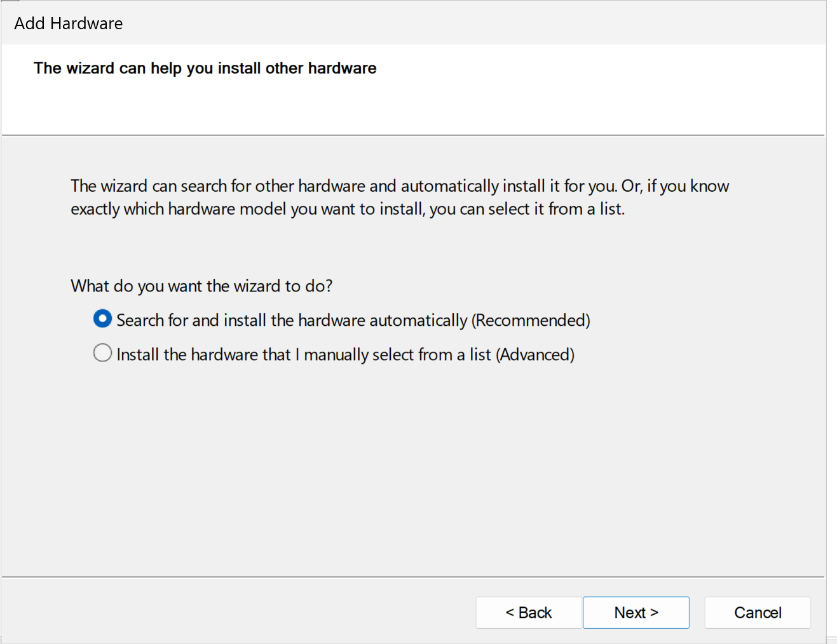Click the ">" arrow on the Next button
Viewport: 837px width, 644px height.
654,613
